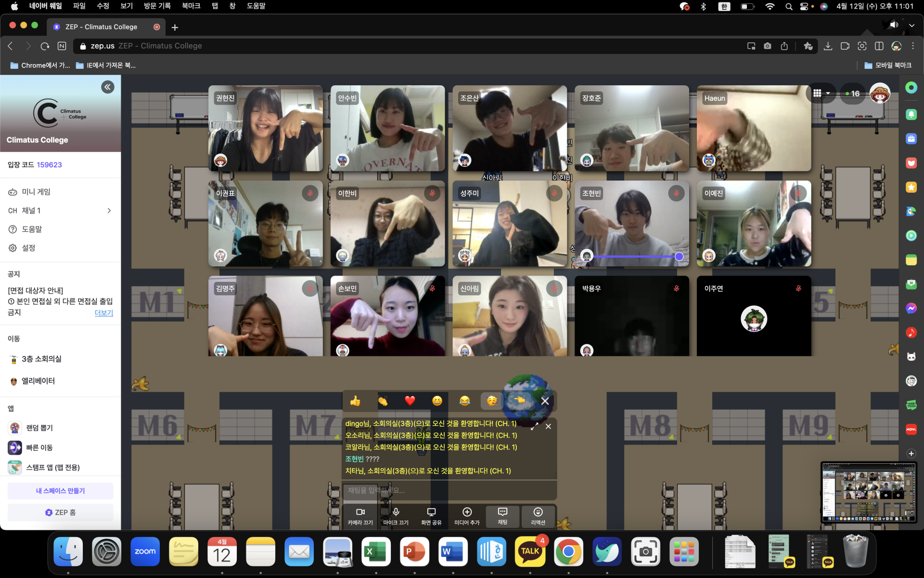Open the video grid layout dropdown
Viewport: 924px width, 578px height.
point(821,93)
